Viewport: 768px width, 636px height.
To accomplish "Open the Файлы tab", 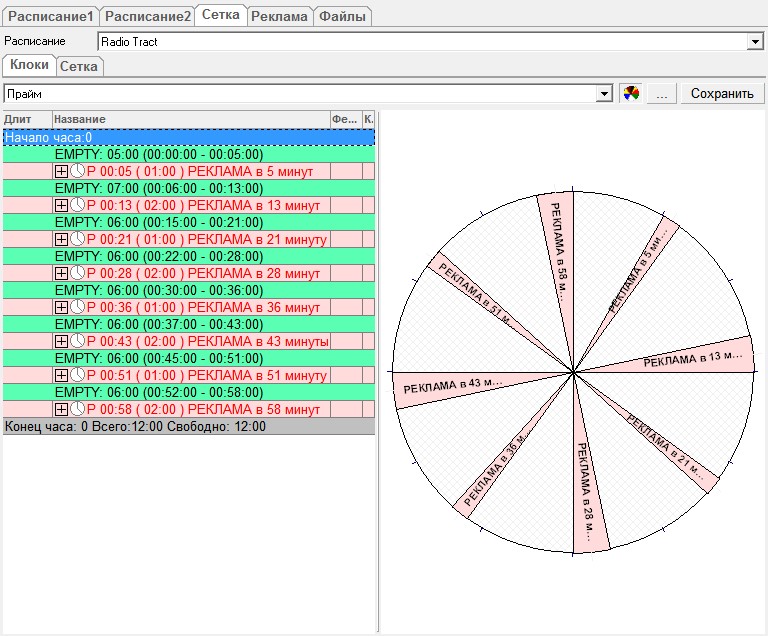I will [x=342, y=17].
